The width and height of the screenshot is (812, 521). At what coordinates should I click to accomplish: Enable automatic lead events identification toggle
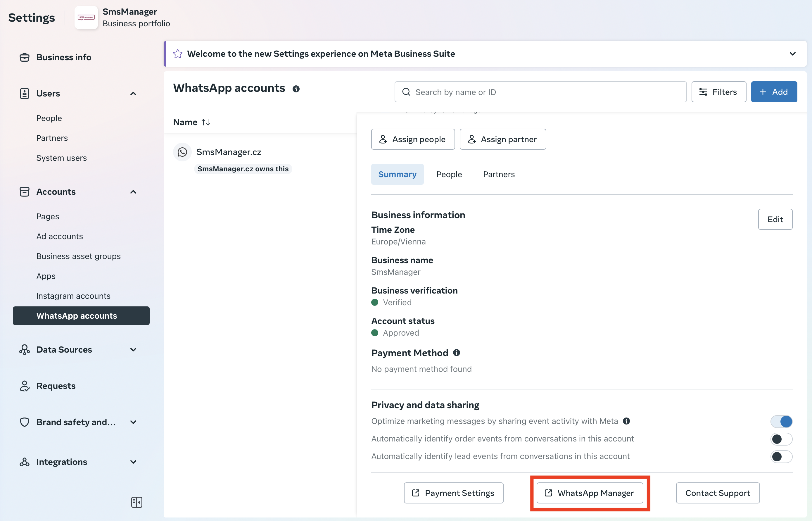[x=781, y=456]
